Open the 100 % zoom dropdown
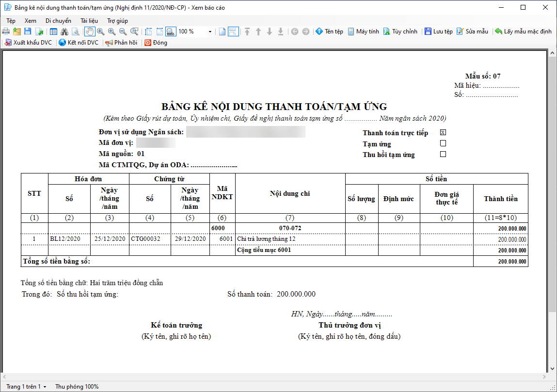557x392 pixels. (x=210, y=31)
